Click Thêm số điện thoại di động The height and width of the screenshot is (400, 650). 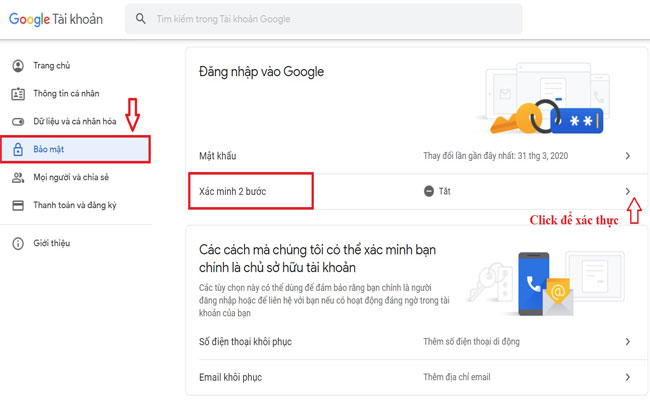[x=471, y=342]
